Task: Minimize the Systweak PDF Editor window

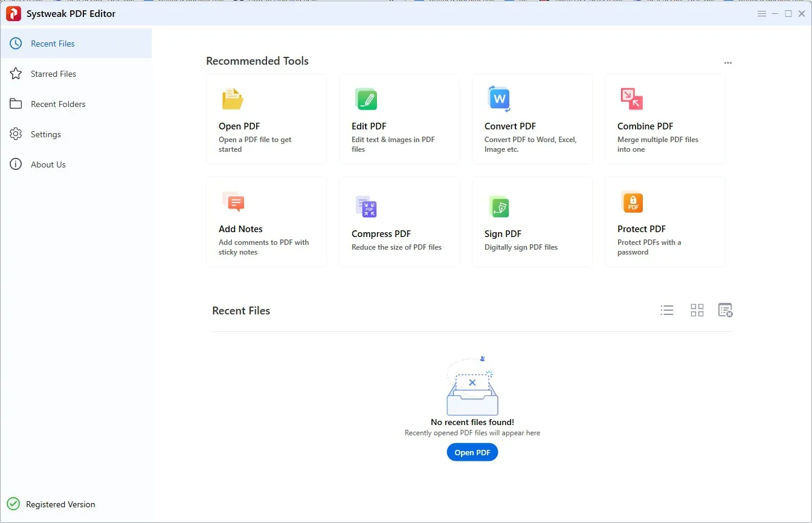Action: pyautogui.click(x=775, y=14)
